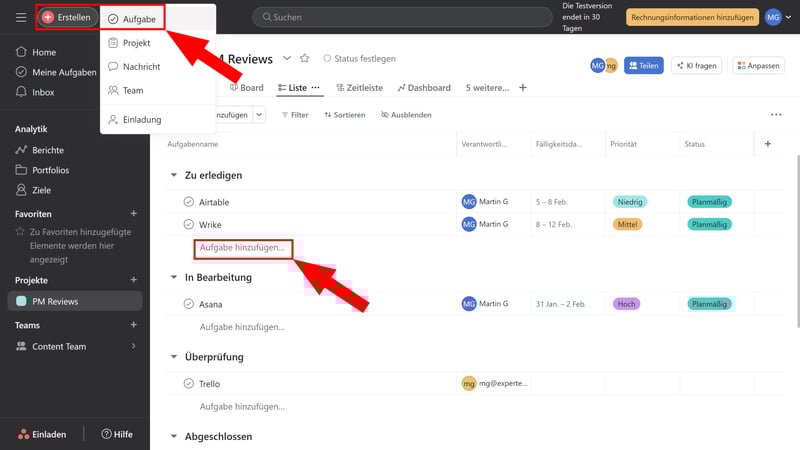Click the plus icon to add column
Screen dimensions: 800x450
[x=768, y=144]
